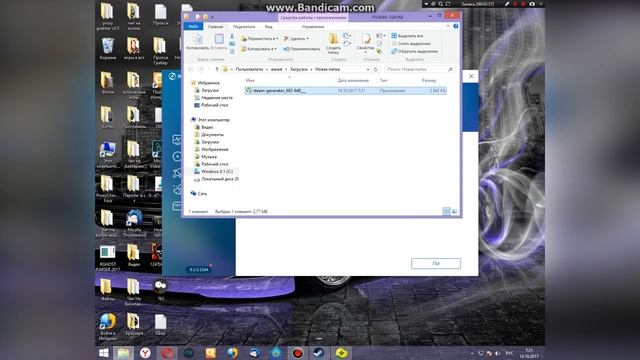Click the refresh icon beside address bar

[x=376, y=69]
